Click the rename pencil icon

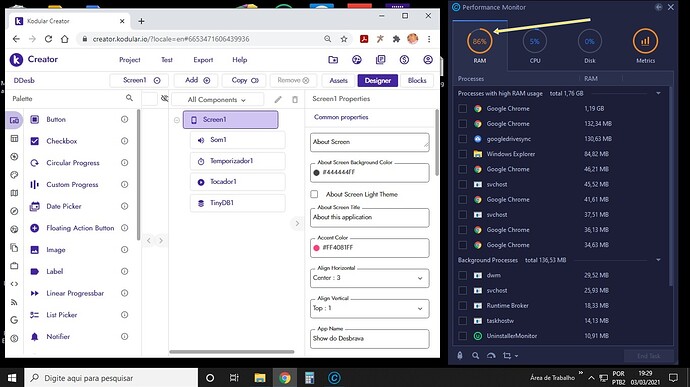tap(278, 100)
